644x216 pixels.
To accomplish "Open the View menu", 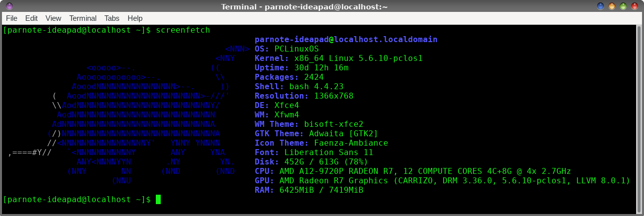I will coord(53,18).
